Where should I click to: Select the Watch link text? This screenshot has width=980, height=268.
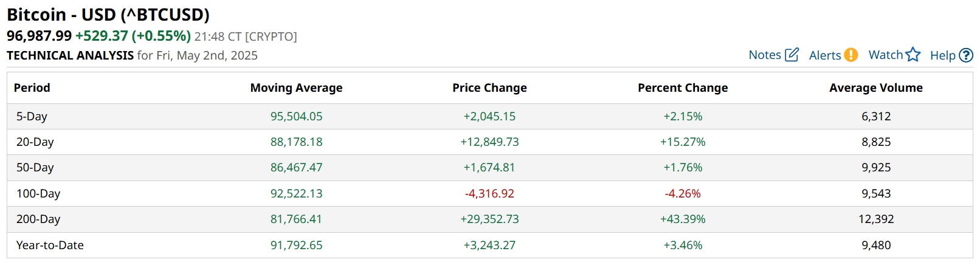click(885, 55)
